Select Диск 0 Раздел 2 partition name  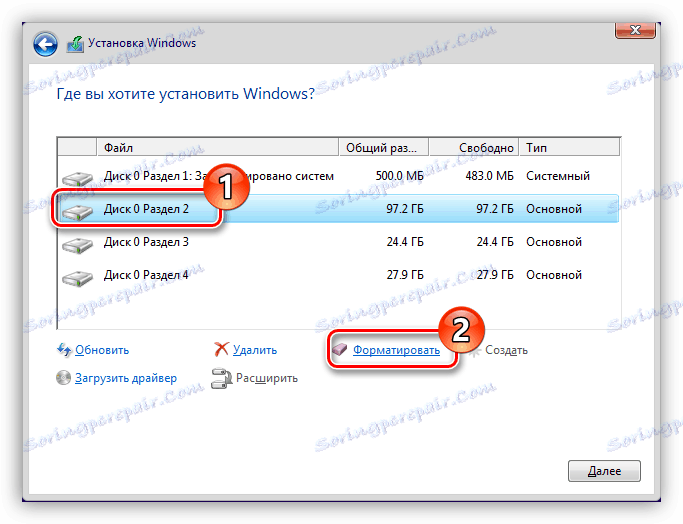pyautogui.click(x=146, y=209)
